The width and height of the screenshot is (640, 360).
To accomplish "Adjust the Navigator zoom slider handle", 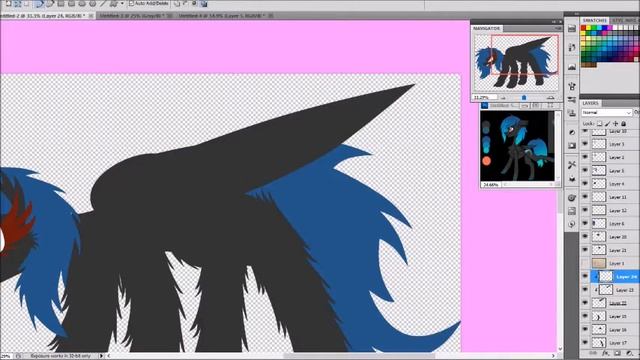I will [524, 98].
